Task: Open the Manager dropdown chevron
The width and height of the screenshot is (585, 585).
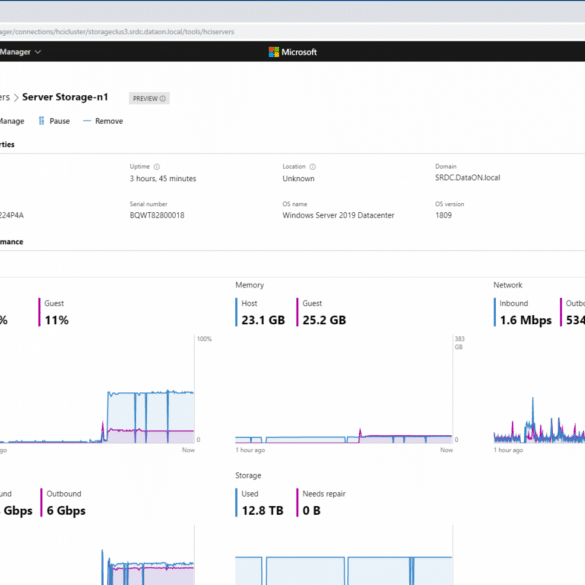Action: (38, 52)
